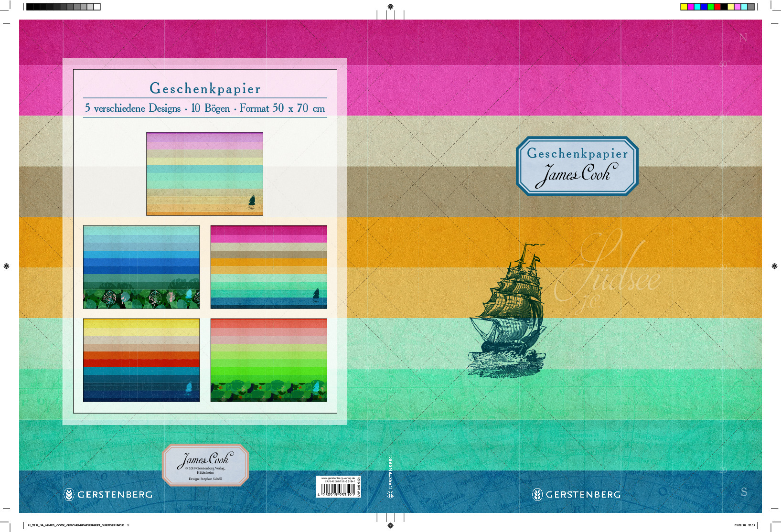Click the vertical GERSTENBERG text on the spine
This screenshot has height=532, width=781.
click(x=391, y=471)
